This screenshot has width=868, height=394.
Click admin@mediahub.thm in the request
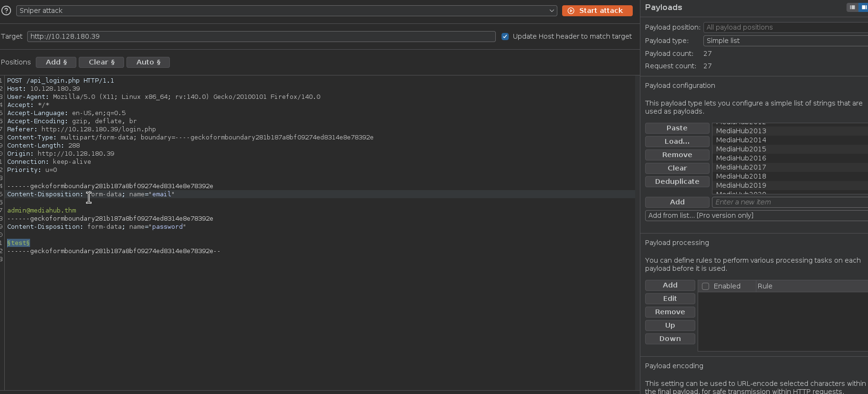coord(42,210)
